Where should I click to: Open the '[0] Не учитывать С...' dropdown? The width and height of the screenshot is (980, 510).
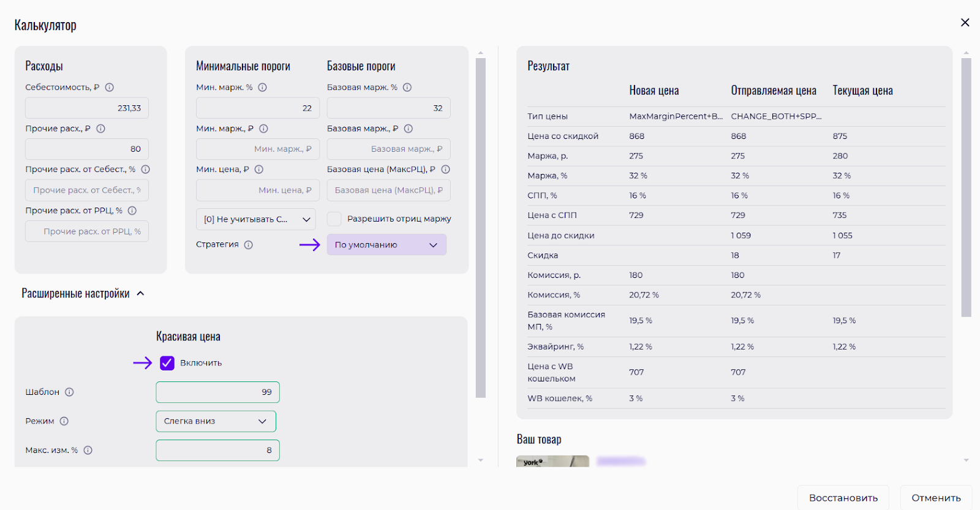[255, 219]
